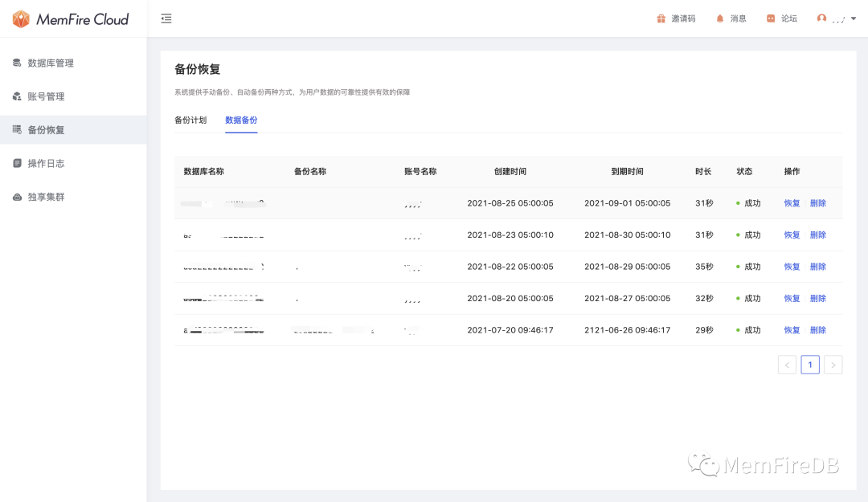Select page 1 in pagination
The image size is (868, 502).
810,365
